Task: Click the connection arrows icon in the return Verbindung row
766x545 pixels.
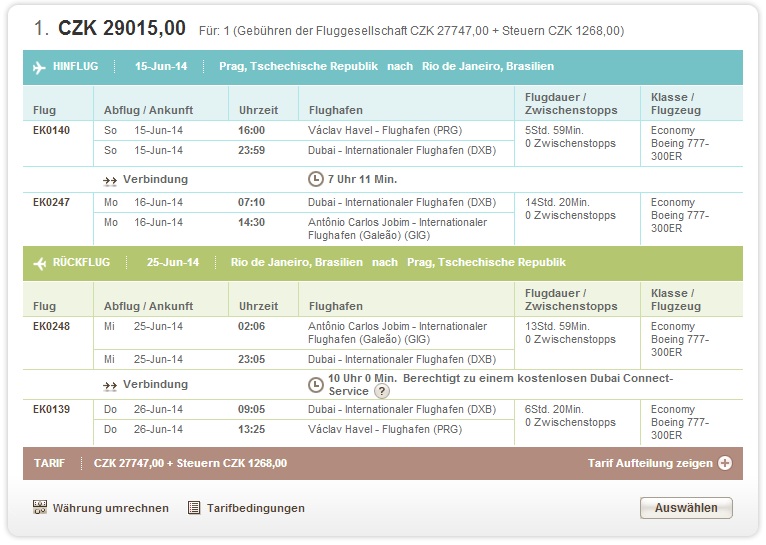Action: coord(110,386)
